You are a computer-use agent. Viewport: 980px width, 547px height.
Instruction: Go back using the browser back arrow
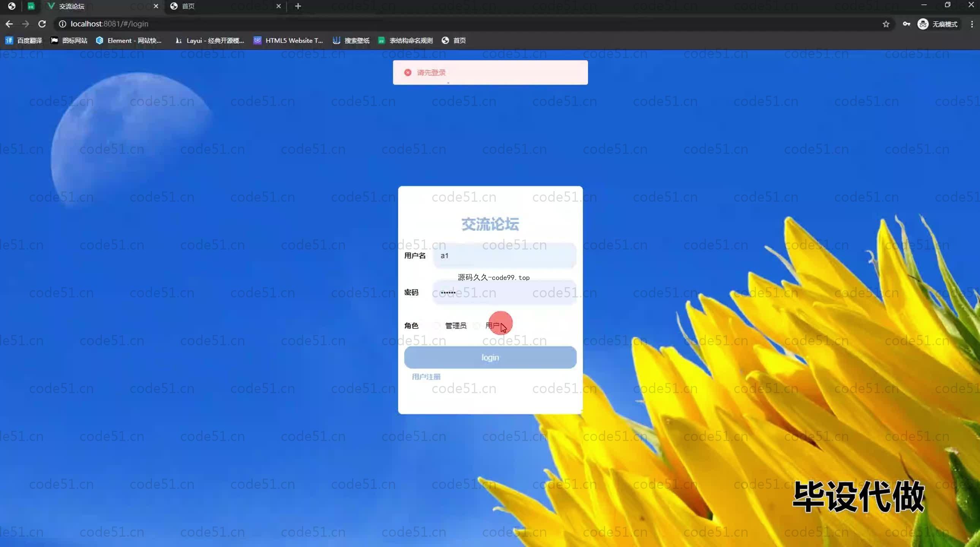click(9, 24)
